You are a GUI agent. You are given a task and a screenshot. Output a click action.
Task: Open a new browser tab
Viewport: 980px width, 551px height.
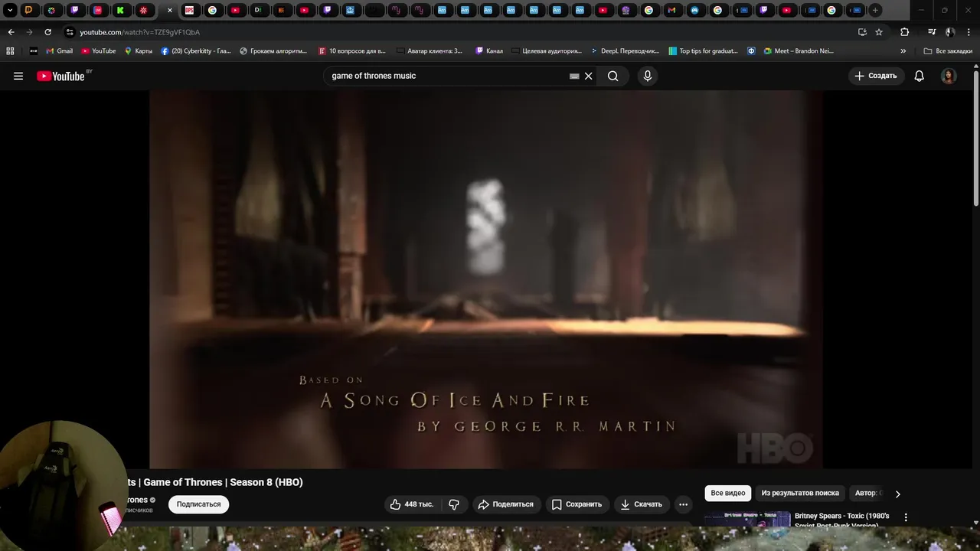(875, 10)
